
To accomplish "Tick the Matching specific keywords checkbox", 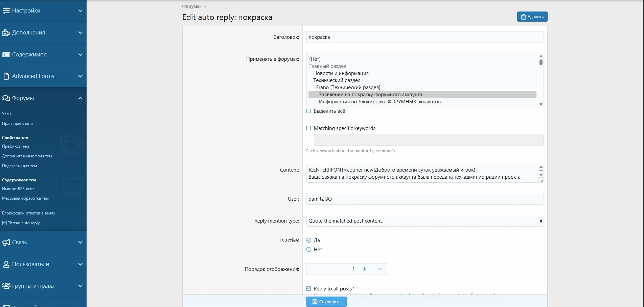I will (308, 128).
